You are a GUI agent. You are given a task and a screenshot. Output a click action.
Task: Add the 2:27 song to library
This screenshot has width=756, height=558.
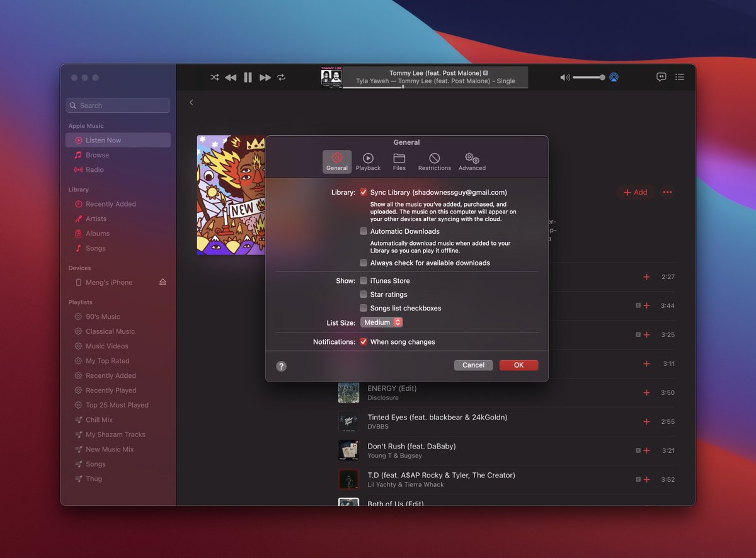[646, 277]
